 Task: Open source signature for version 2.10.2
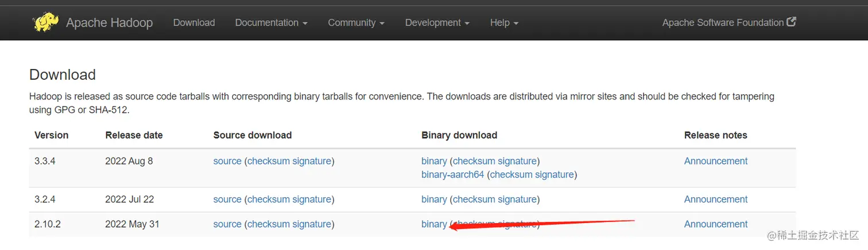point(312,225)
